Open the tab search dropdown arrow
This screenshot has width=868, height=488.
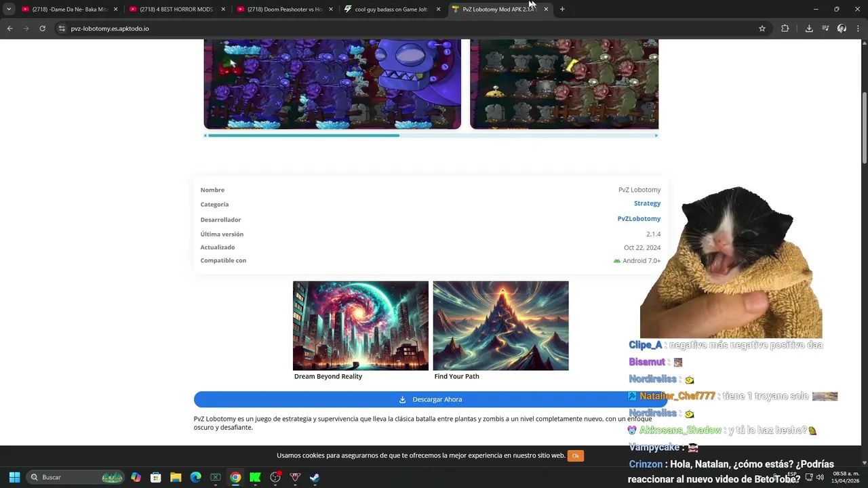[x=9, y=9]
